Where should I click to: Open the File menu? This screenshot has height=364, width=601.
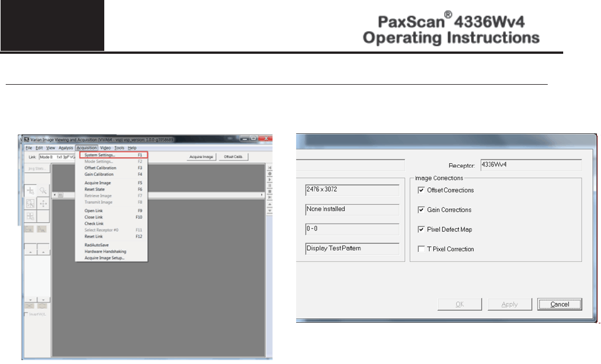tap(29, 148)
